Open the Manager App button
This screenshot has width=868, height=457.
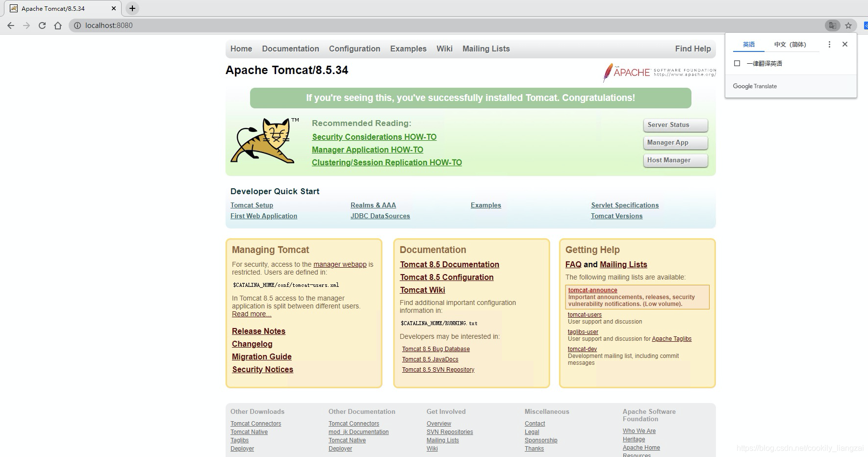(675, 143)
